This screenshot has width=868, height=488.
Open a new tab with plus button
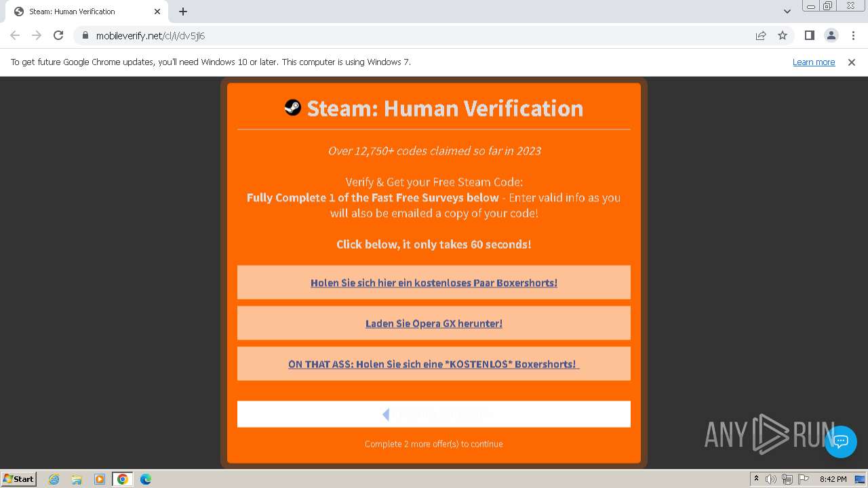coord(183,12)
